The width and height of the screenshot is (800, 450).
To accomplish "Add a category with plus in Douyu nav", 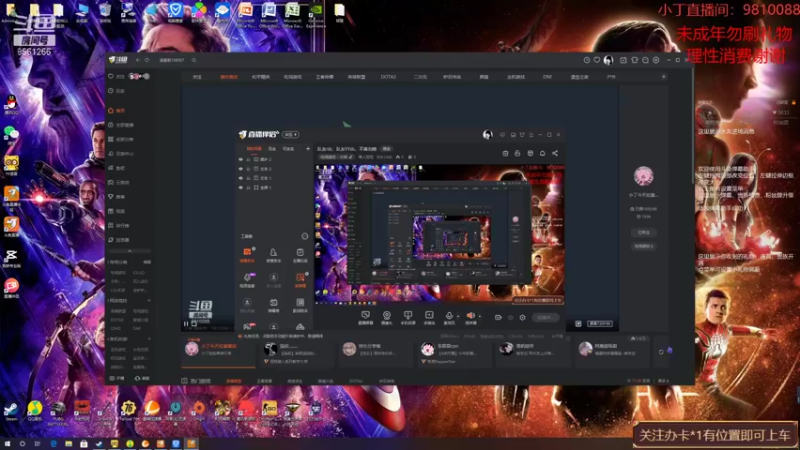I will [x=663, y=77].
